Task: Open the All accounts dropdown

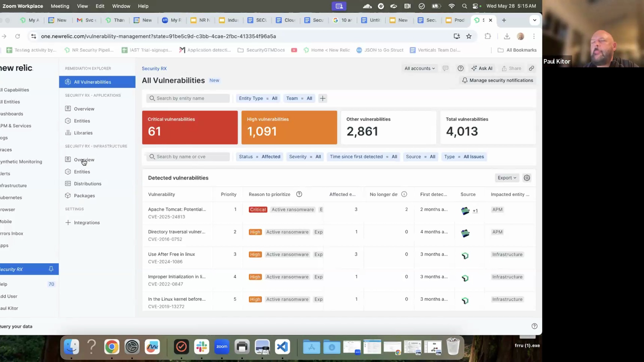Action: point(419,68)
